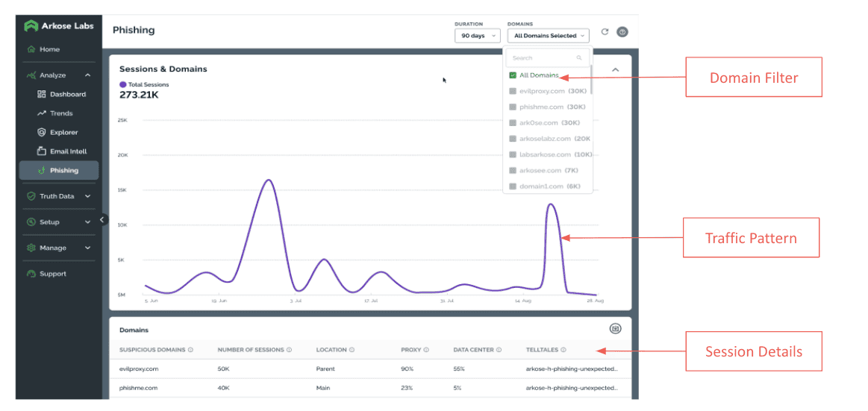Click the late June peak on chart
868x411 pixels.
(269, 181)
